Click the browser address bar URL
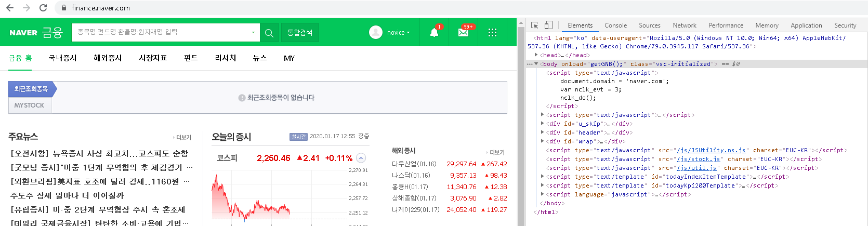Viewport: 868px width, 226px height. click(101, 8)
